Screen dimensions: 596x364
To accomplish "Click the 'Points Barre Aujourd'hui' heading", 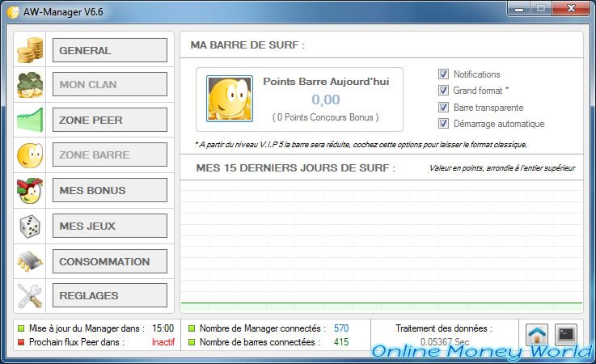I will [326, 82].
